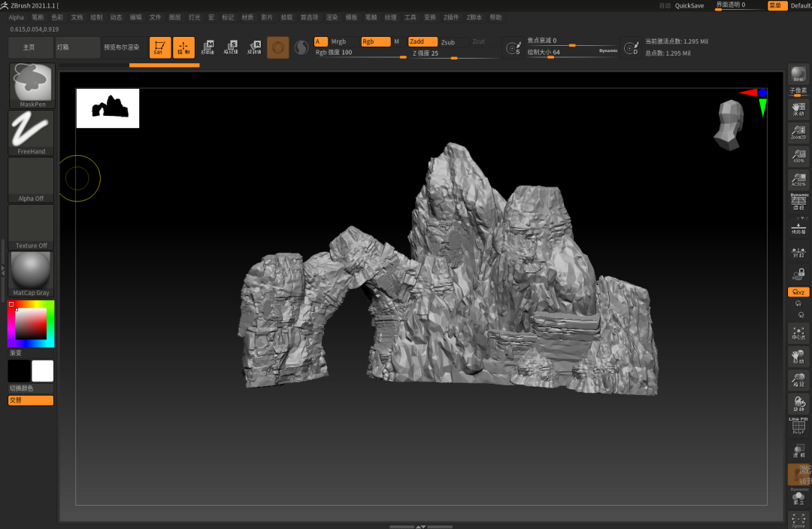
Task: Enable Zsub sculpting mode
Action: tap(448, 42)
